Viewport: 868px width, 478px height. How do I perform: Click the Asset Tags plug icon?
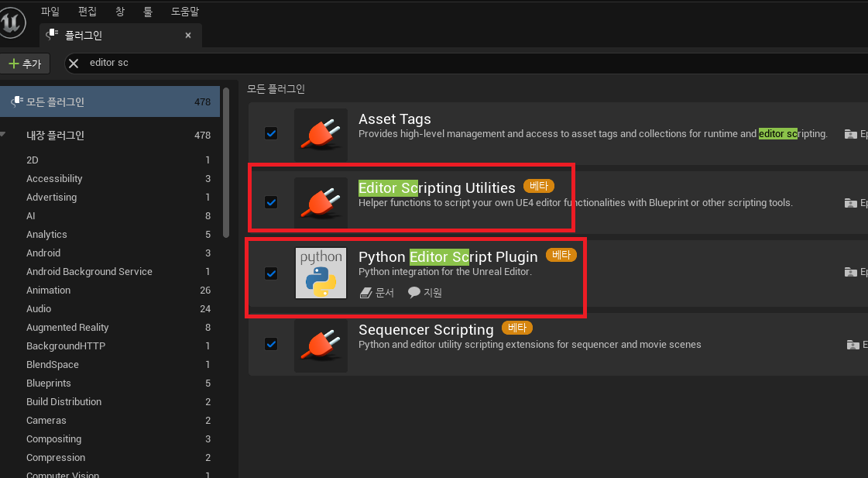pos(321,134)
